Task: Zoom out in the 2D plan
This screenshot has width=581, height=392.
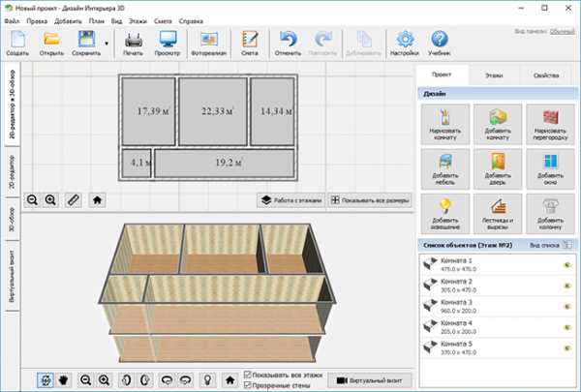Action: click(32, 200)
